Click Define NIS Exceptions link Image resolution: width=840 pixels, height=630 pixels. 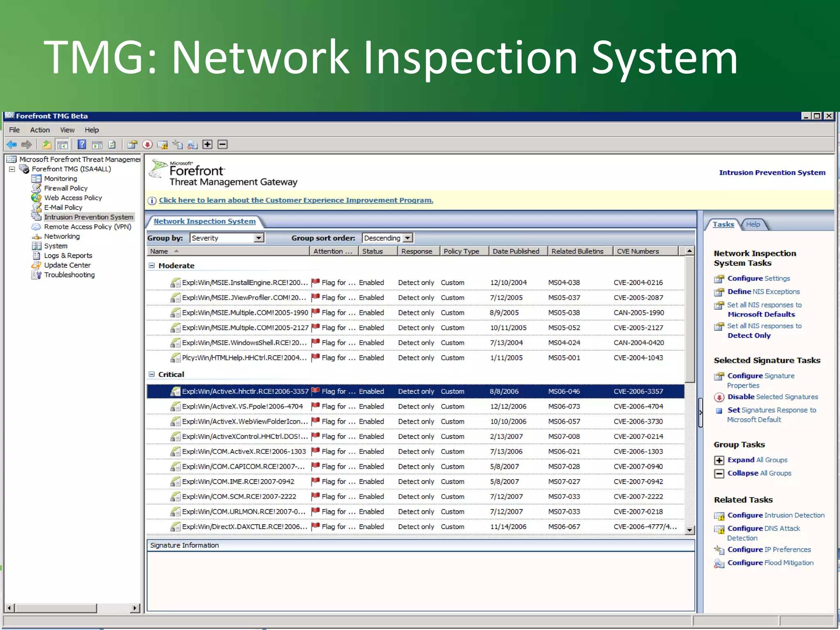pos(764,292)
